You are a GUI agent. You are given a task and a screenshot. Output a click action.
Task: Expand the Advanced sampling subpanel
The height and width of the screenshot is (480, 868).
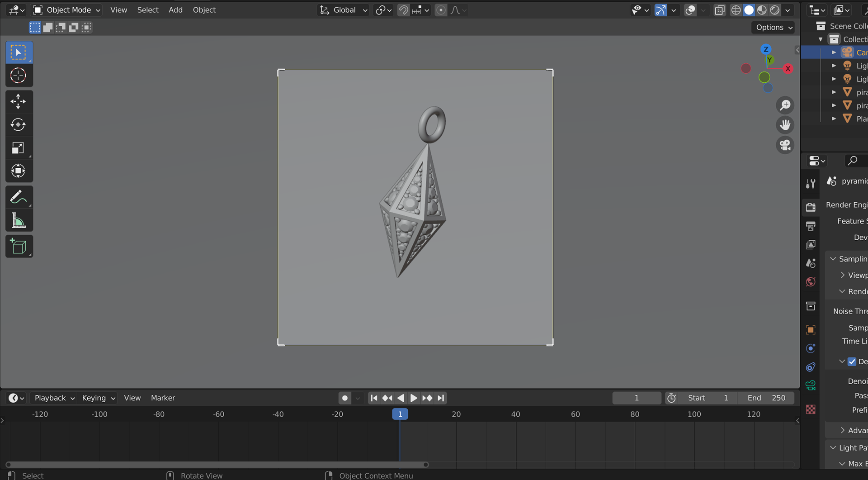[x=842, y=430]
